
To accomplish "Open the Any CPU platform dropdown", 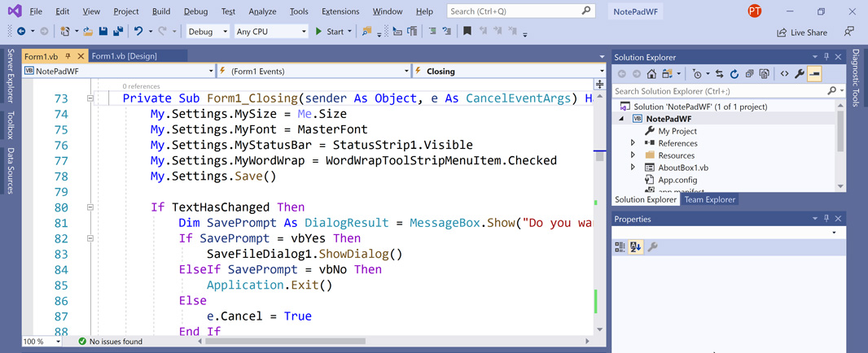I will pyautogui.click(x=270, y=32).
